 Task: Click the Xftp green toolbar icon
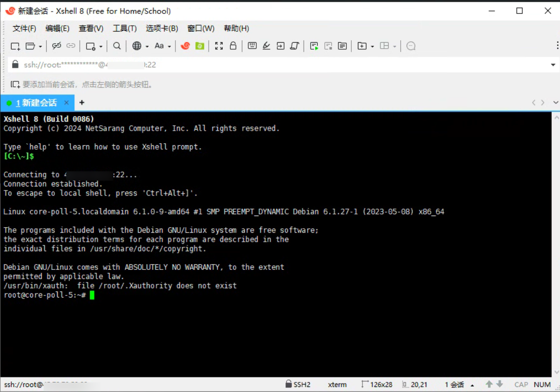point(200,46)
